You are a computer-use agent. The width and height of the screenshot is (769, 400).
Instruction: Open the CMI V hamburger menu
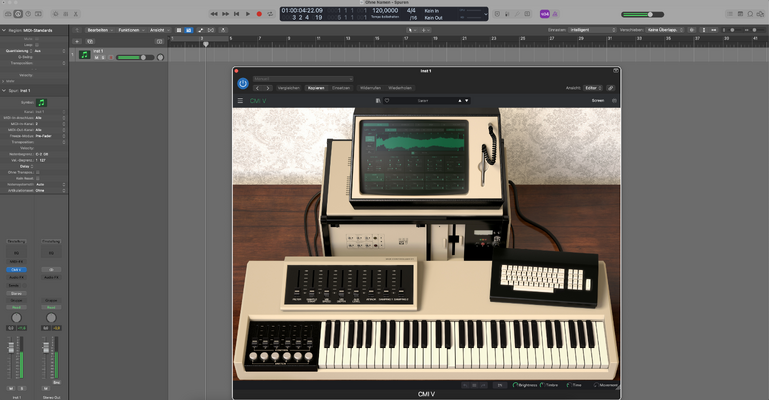pyautogui.click(x=240, y=100)
